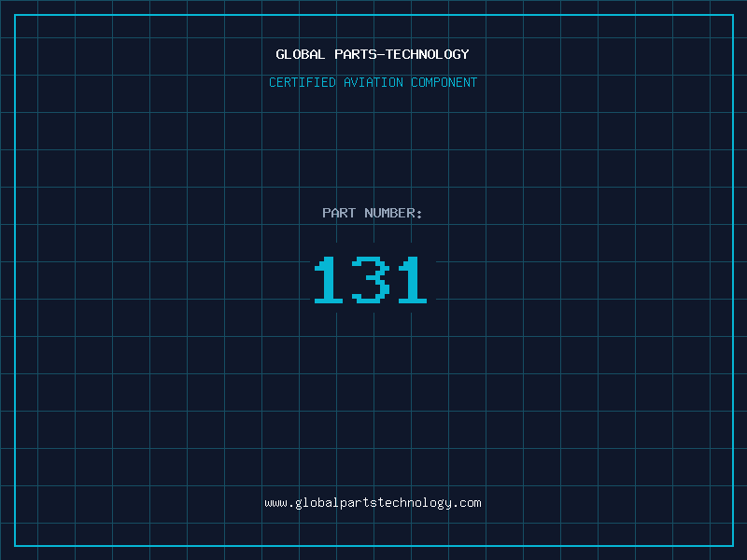Click the PART NUMBER: label
Screen dimensions: 747x560
(373, 213)
